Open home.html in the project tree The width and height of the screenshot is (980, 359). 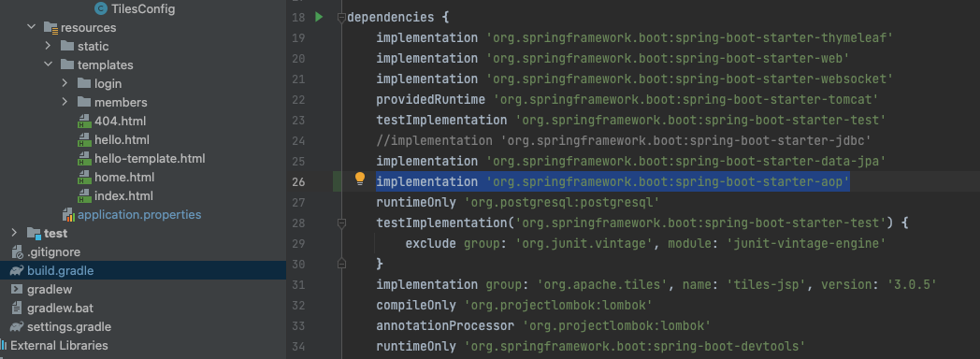click(124, 178)
